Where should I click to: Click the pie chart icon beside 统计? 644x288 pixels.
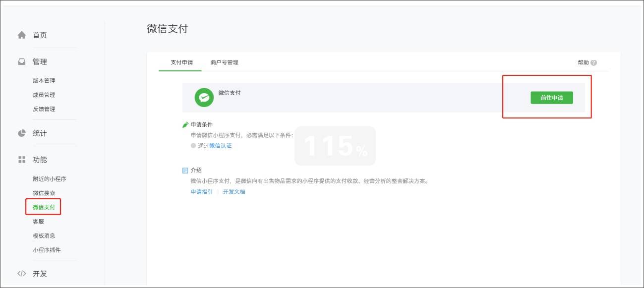(x=21, y=133)
